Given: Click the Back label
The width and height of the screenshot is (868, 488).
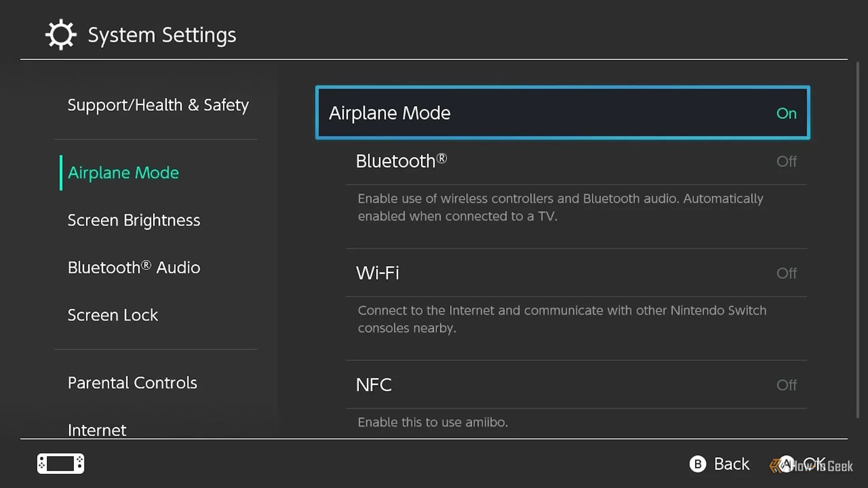Looking at the screenshot, I should click(731, 464).
